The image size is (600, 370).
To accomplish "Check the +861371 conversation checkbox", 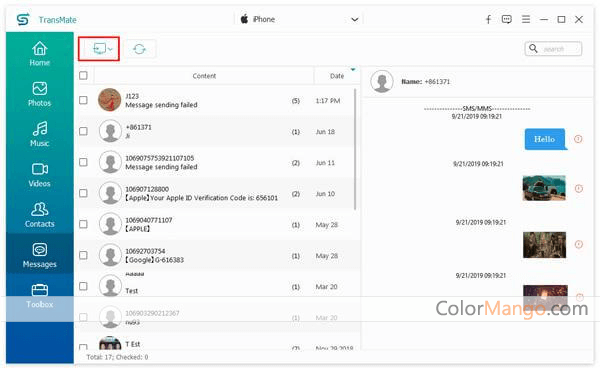I will pyautogui.click(x=83, y=131).
